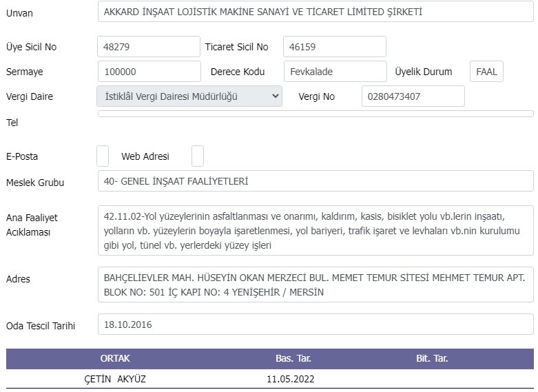Click the Vergi No label
The width and height of the screenshot is (538, 392).
click(316, 96)
